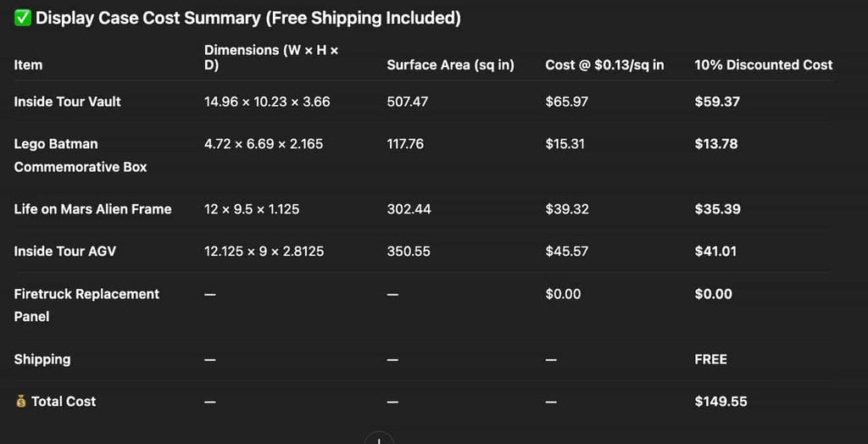Click the $59.37 discounted cost value

pyautogui.click(x=716, y=102)
